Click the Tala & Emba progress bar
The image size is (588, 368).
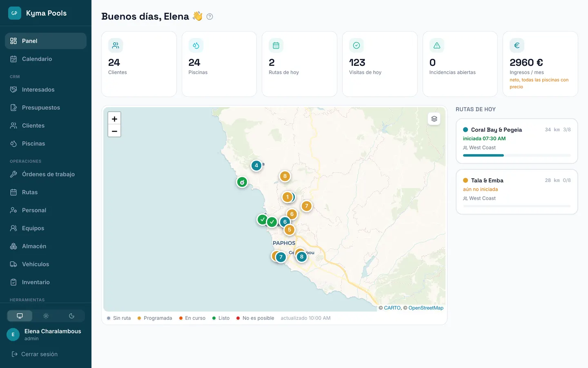point(517,206)
